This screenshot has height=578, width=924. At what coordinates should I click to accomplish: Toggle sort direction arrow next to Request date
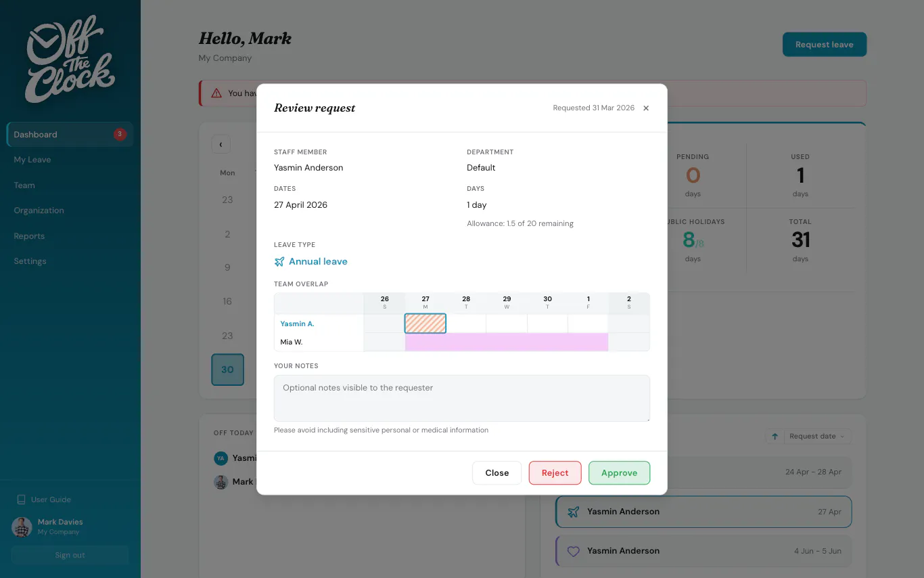pos(775,437)
